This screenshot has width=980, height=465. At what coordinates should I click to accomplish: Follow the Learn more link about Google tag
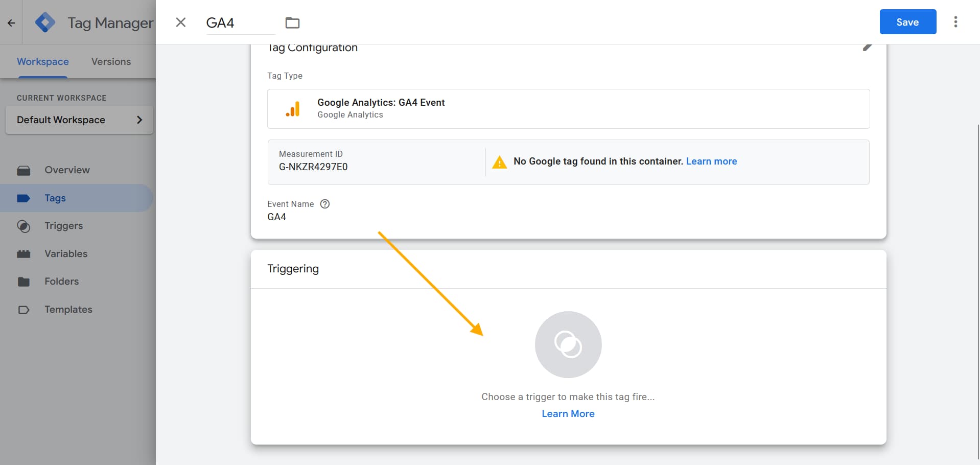[x=711, y=161]
